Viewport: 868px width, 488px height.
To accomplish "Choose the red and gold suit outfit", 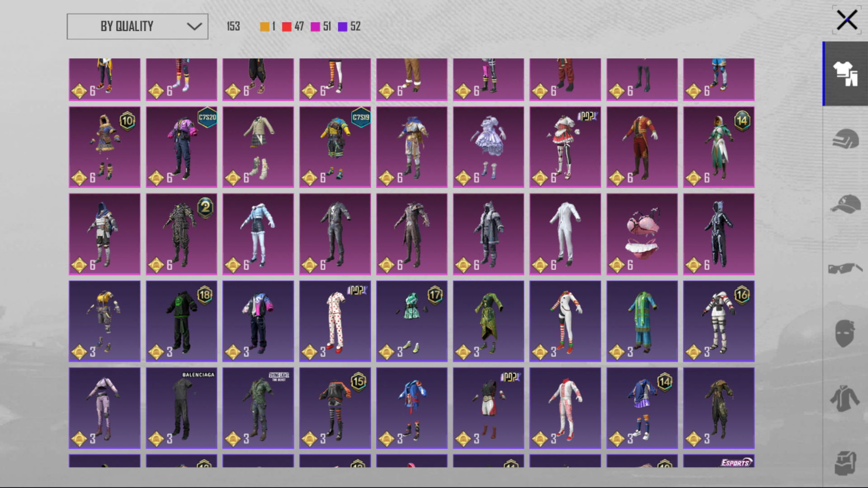I will (642, 147).
